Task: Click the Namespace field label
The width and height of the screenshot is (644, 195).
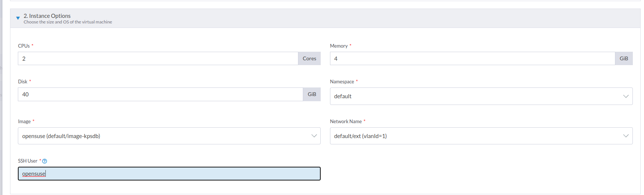Action: (342, 81)
